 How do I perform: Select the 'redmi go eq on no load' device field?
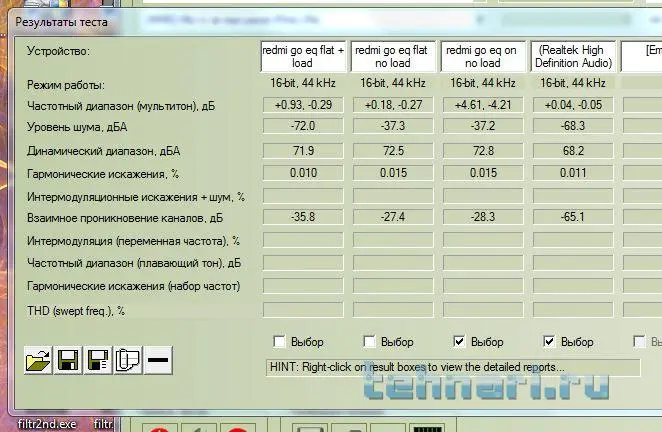point(482,55)
